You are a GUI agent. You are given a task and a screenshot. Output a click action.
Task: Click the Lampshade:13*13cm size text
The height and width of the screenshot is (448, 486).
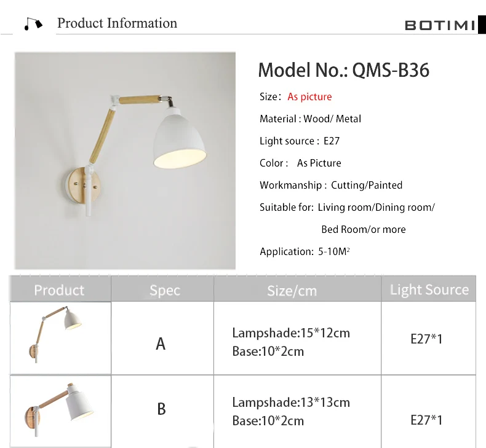(290, 403)
